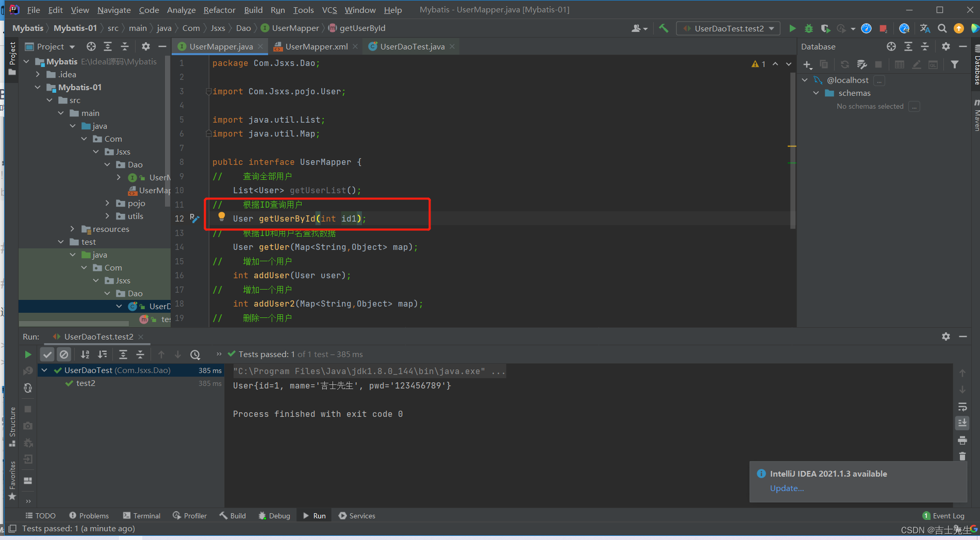
Task: Open the Terminal tool window
Action: (x=142, y=516)
